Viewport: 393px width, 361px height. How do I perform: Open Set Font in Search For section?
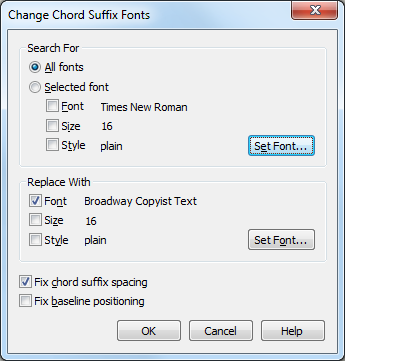pos(281,146)
